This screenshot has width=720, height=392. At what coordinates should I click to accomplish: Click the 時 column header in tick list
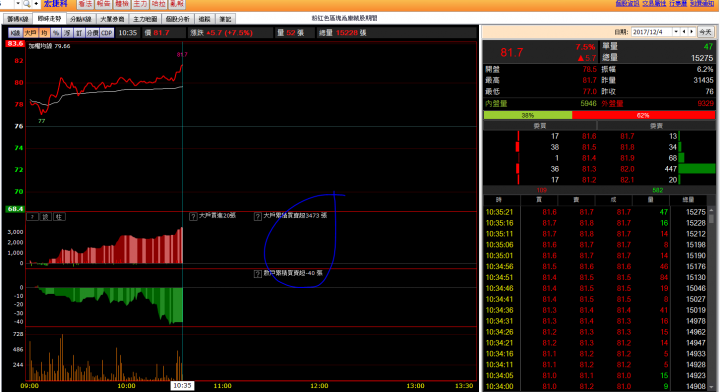coord(499,200)
